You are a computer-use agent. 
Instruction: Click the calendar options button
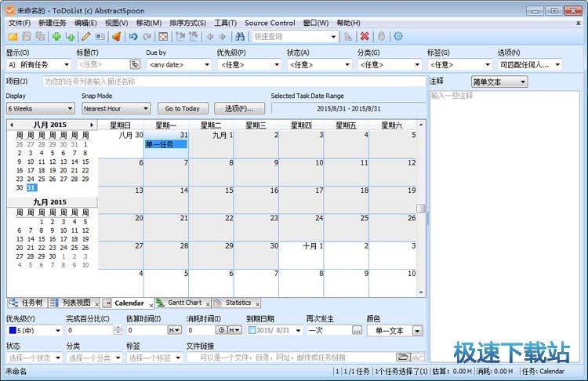tap(238, 109)
